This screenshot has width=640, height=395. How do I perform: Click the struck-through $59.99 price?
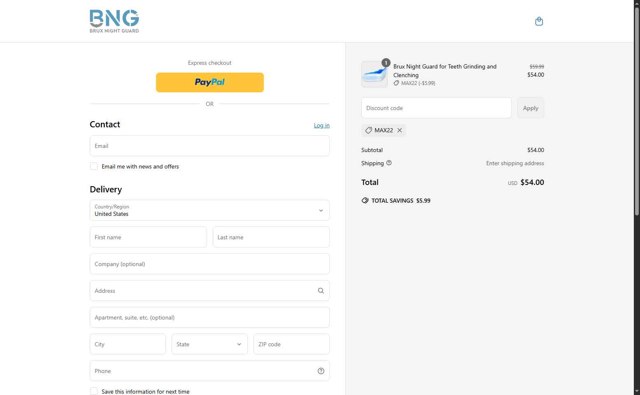pos(537,67)
